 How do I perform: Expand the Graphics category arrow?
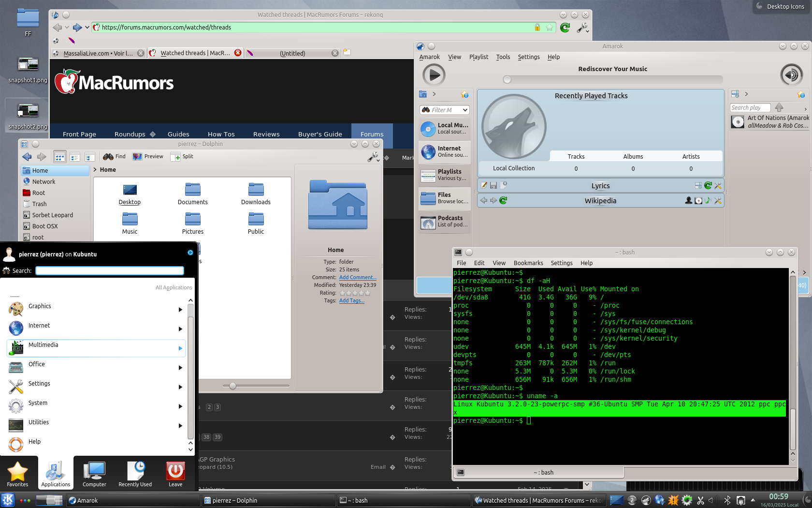(x=180, y=310)
